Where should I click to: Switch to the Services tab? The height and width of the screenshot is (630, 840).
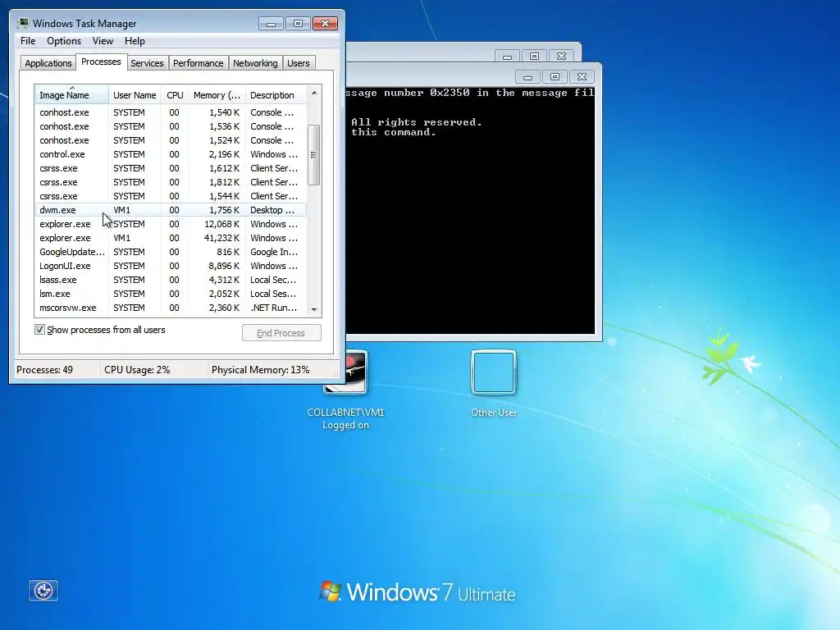pyautogui.click(x=147, y=63)
